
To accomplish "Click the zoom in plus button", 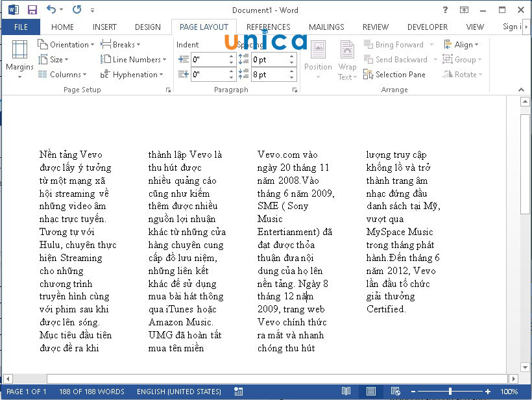I will (x=487, y=392).
